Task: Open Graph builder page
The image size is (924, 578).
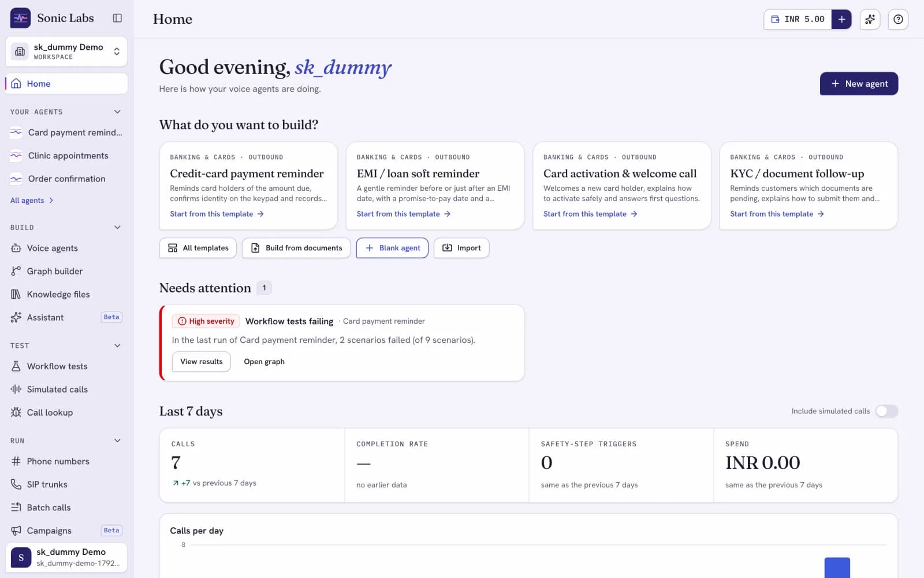Action: [x=66, y=271]
